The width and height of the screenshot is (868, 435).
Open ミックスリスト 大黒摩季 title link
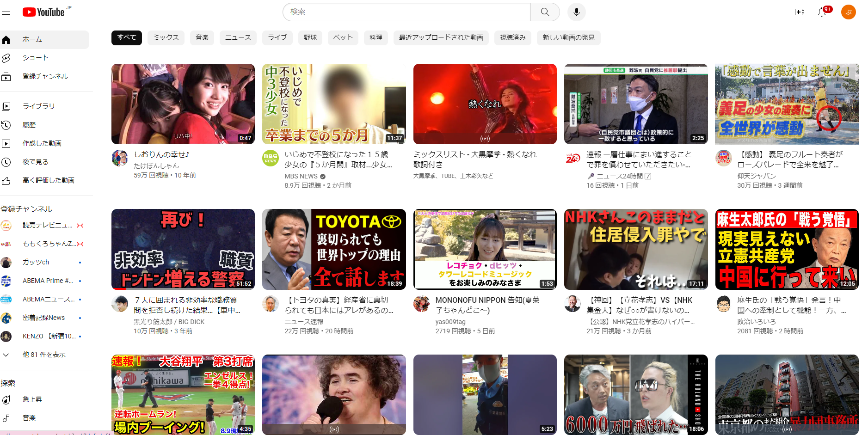pos(475,159)
